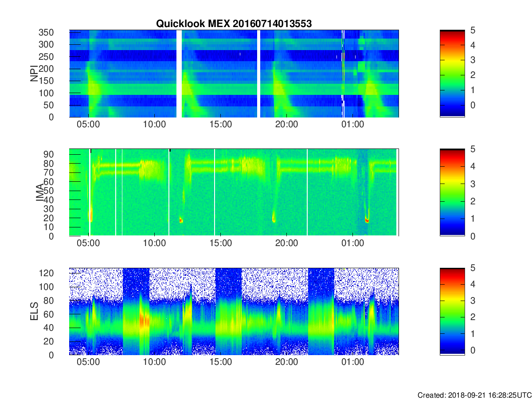Click the 2 label on ELS colorbar
The image size is (532, 399).
click(473, 317)
